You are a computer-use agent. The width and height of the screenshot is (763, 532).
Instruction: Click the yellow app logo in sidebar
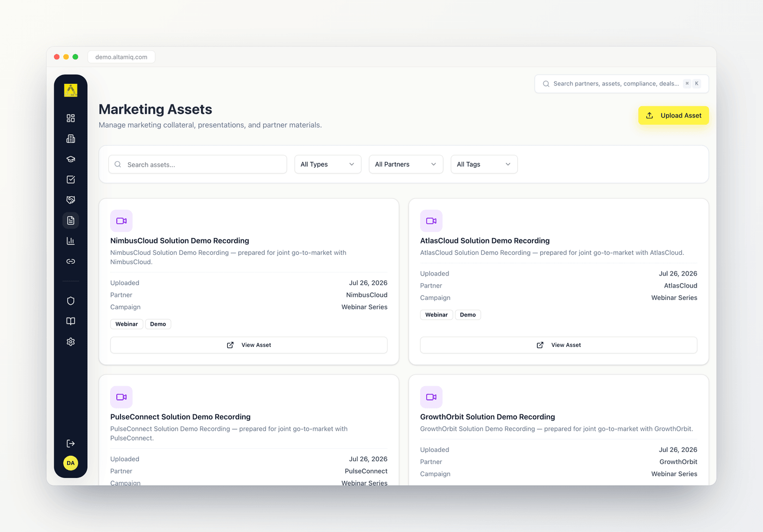pos(71,90)
